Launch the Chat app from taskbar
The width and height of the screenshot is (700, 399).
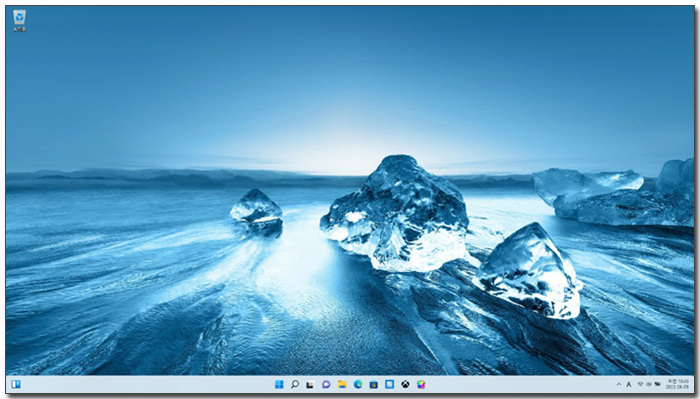(326, 384)
